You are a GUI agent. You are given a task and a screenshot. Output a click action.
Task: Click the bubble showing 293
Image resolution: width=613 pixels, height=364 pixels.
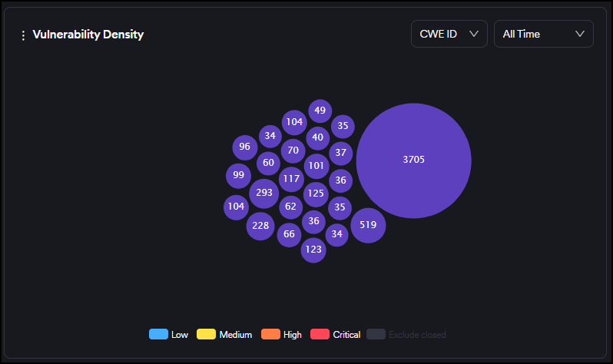[264, 193]
